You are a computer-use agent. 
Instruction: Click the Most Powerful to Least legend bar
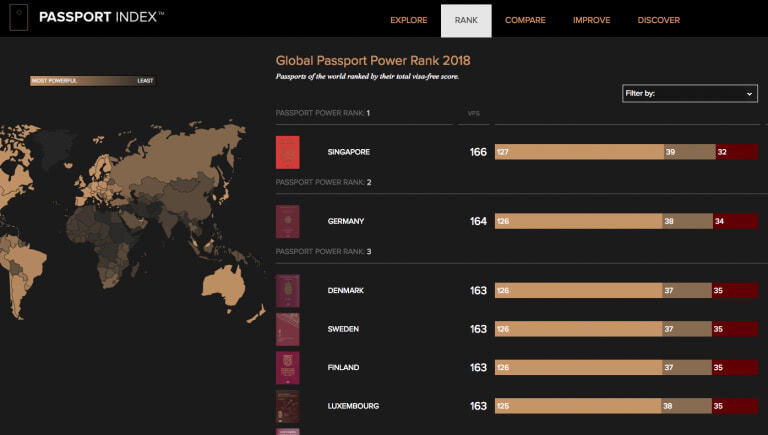coord(92,81)
